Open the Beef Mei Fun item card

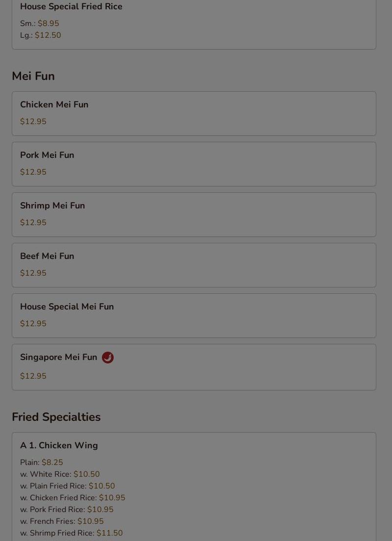coord(194,265)
